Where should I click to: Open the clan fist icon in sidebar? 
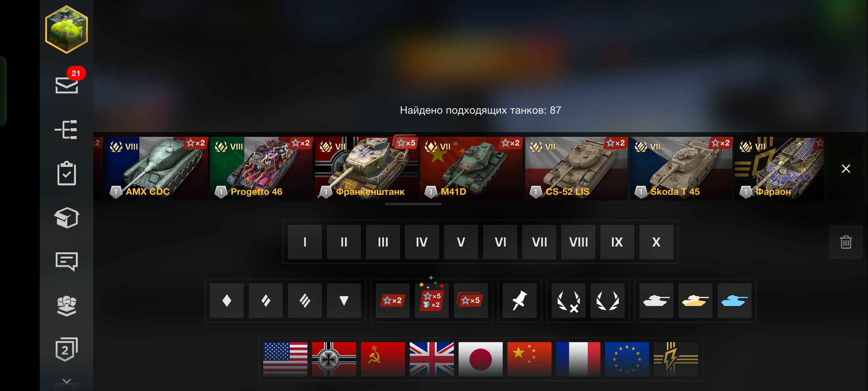[67, 306]
